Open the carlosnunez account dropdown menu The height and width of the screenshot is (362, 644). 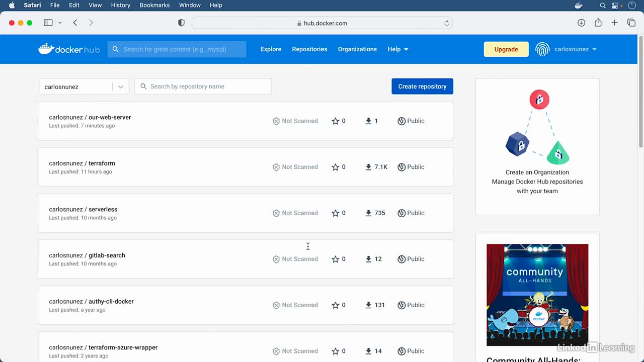pyautogui.click(x=575, y=49)
